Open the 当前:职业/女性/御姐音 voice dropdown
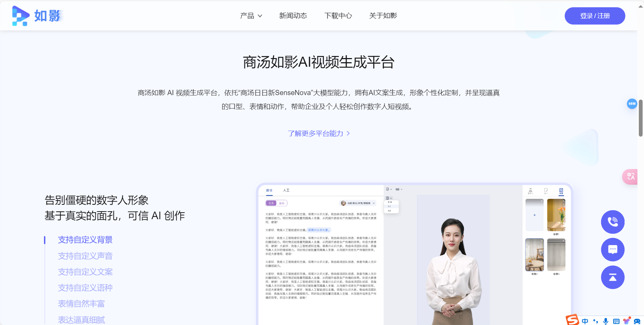Screen dimensions: 644x325 pos(358,203)
